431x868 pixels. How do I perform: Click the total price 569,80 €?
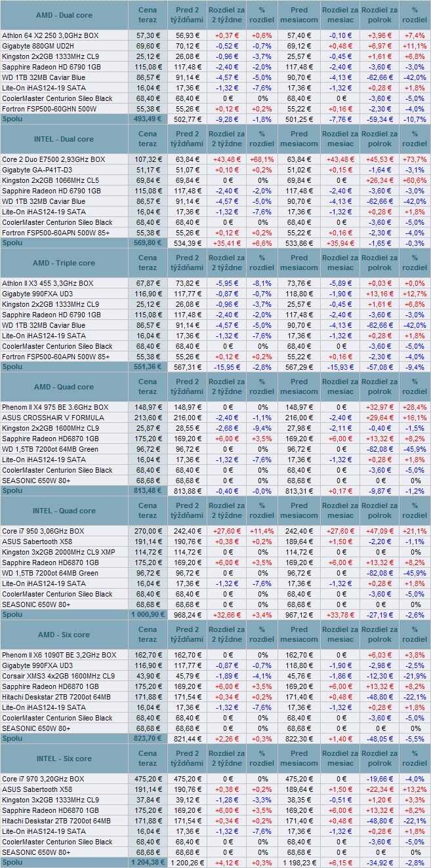click(x=148, y=243)
